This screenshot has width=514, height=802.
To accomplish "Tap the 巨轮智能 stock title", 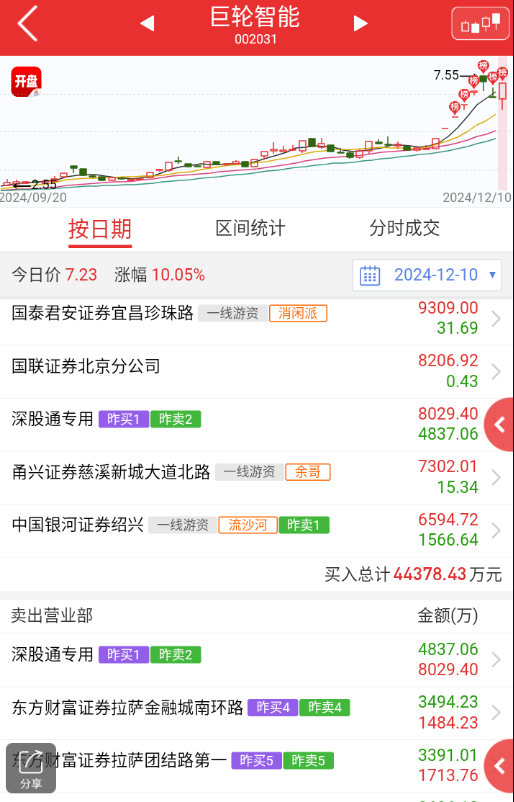I will tap(255, 16).
